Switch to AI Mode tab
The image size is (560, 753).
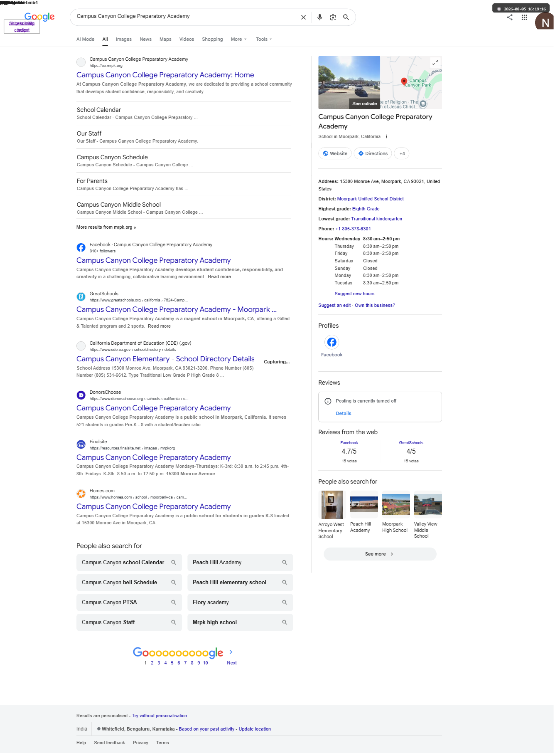85,39
